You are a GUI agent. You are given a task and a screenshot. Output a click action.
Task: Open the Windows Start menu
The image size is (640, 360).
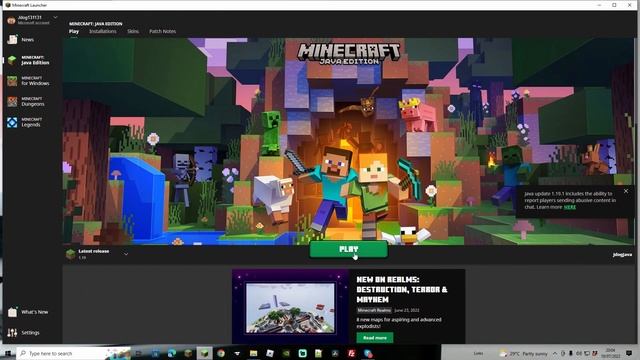tap(8, 353)
